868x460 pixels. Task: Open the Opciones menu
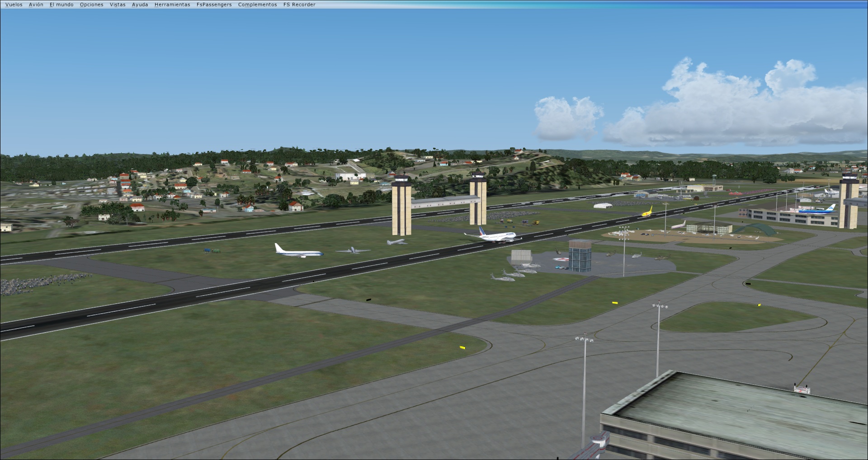tap(91, 4)
